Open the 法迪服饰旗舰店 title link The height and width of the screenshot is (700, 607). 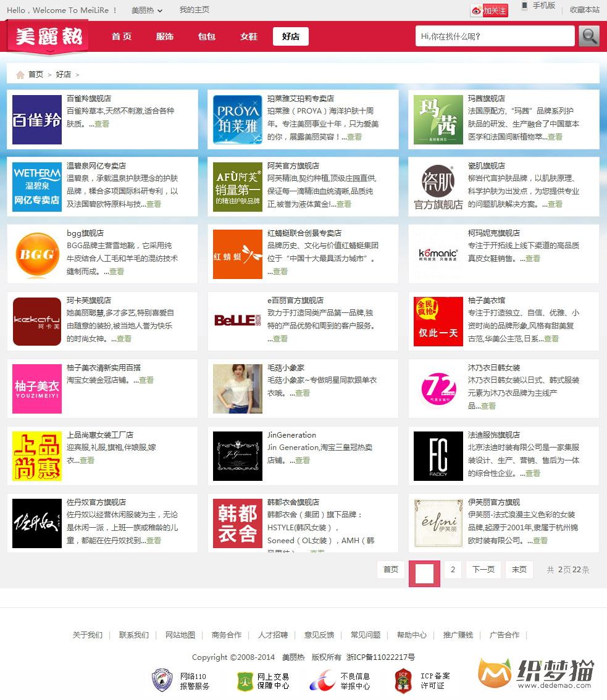coord(493,435)
